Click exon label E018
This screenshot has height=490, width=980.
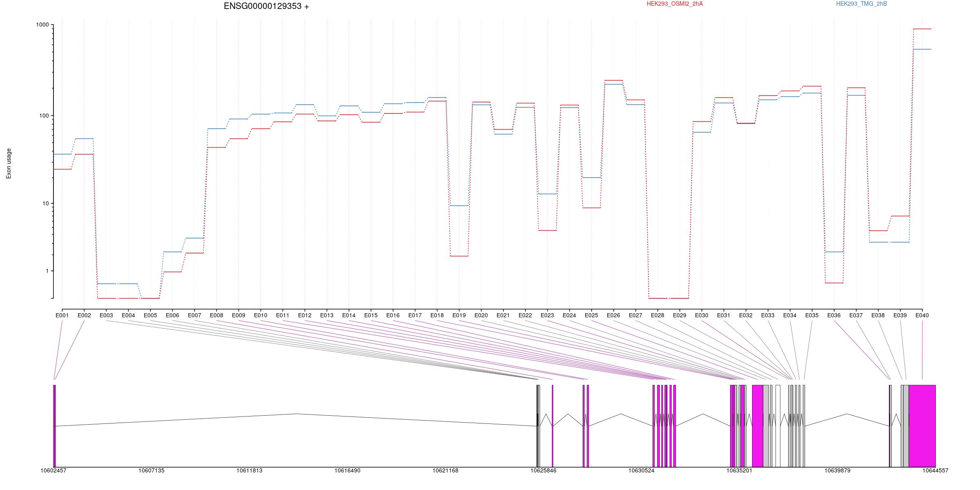point(437,315)
